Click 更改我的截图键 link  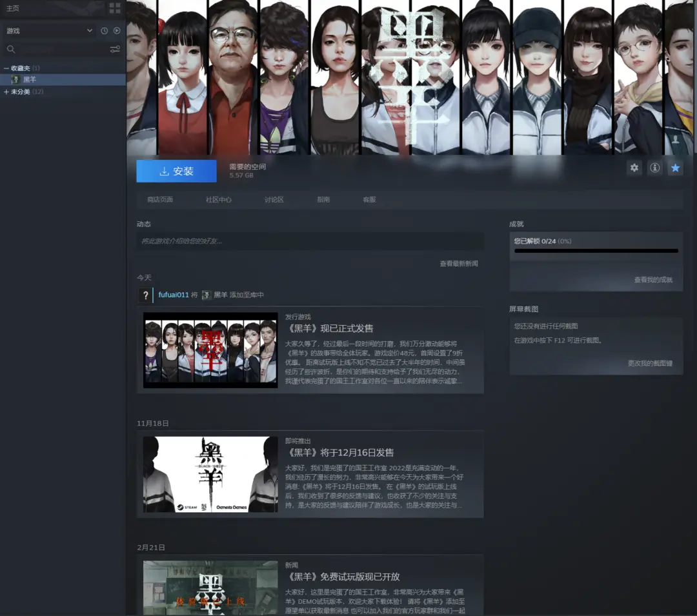tap(650, 363)
